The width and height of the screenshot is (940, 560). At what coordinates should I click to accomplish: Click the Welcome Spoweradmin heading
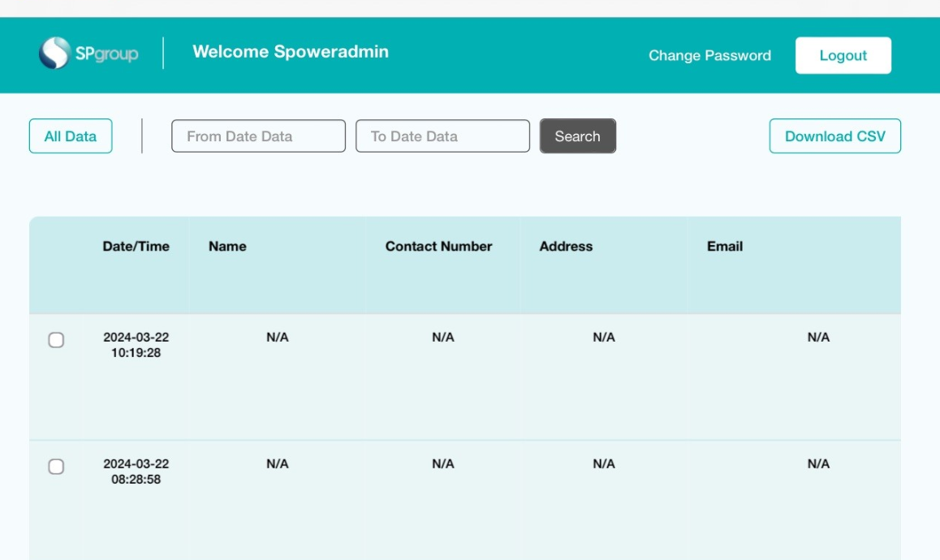[290, 52]
